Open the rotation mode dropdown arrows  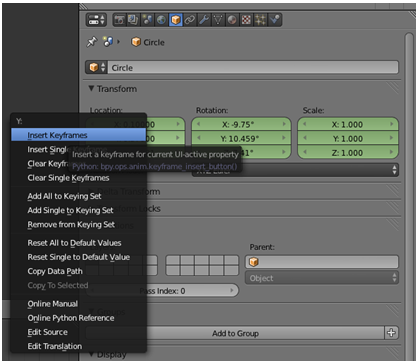(x=394, y=170)
